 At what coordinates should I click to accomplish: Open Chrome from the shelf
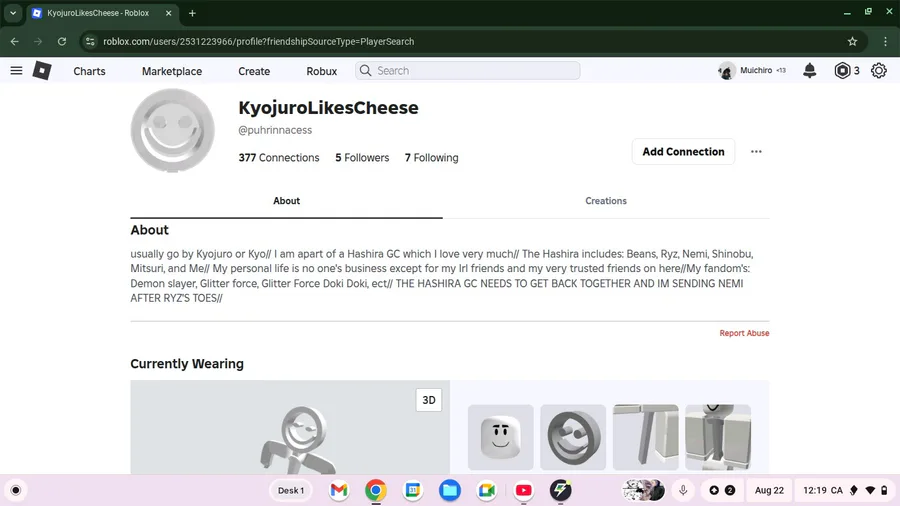point(375,490)
